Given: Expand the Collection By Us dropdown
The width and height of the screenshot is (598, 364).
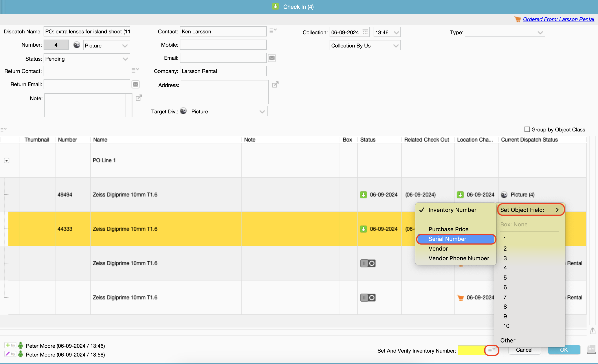Looking at the screenshot, I should pyautogui.click(x=365, y=45).
